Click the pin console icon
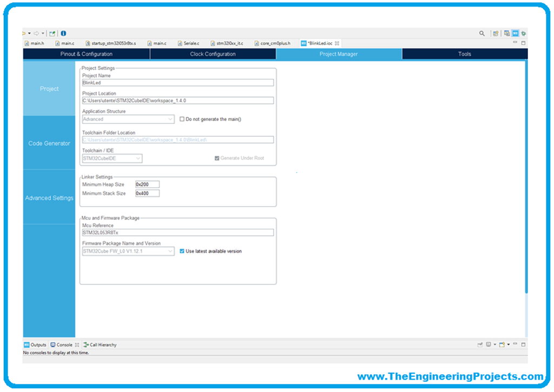554x392 pixels. [x=480, y=344]
